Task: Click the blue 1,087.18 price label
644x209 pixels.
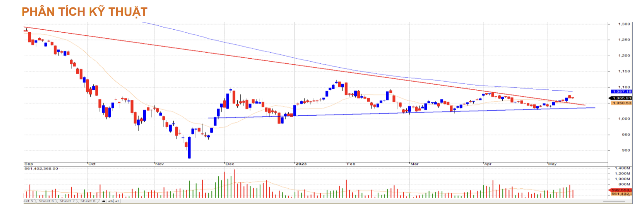Action: [x=621, y=92]
